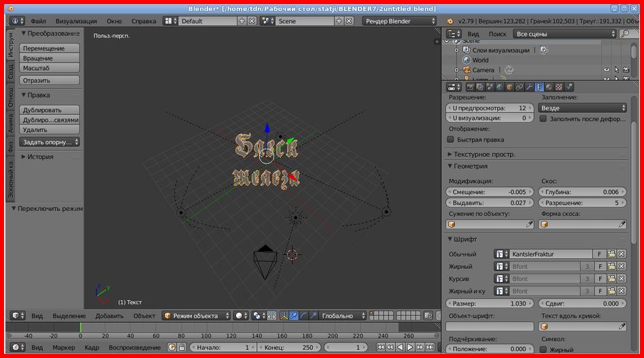
Task: Click the 3D manipulator axes toggle icon
Action: click(284, 316)
